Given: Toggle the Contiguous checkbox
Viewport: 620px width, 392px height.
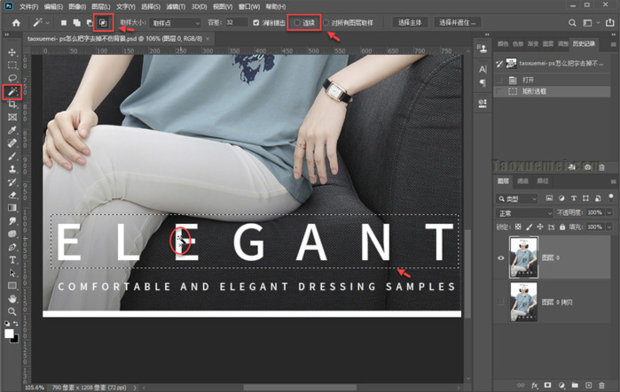Looking at the screenshot, I should 297,23.
